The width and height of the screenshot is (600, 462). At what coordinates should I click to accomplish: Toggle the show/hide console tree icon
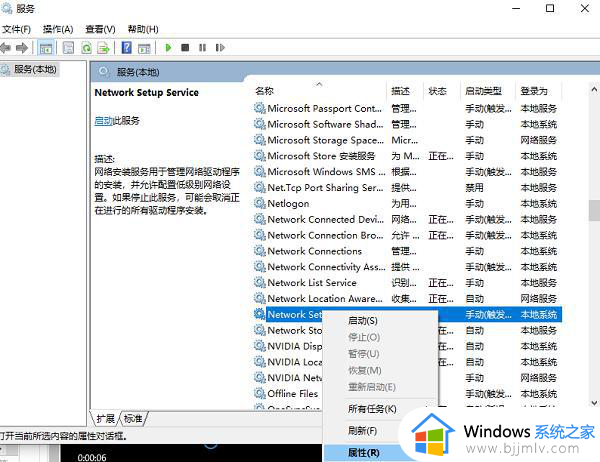[x=46, y=48]
